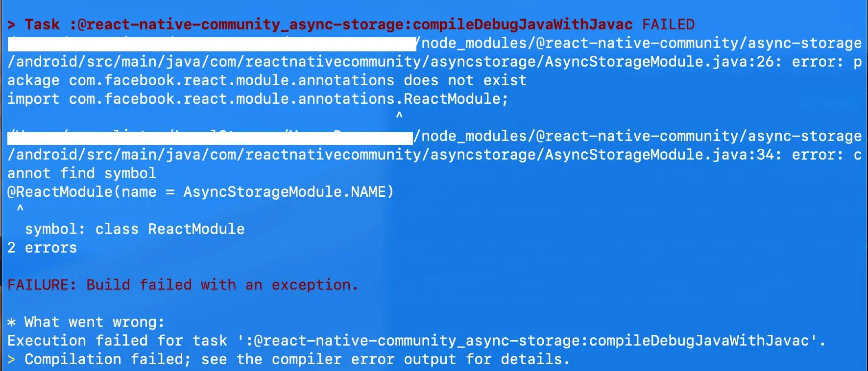
Task: Click the symbol: class ReactModule line
Action: [x=135, y=229]
